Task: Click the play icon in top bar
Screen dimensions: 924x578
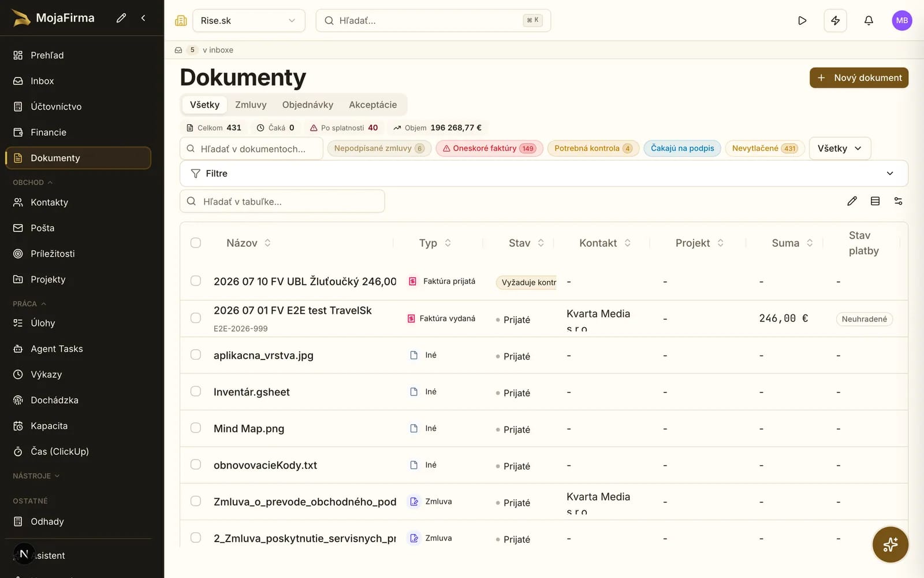Action: [802, 21]
